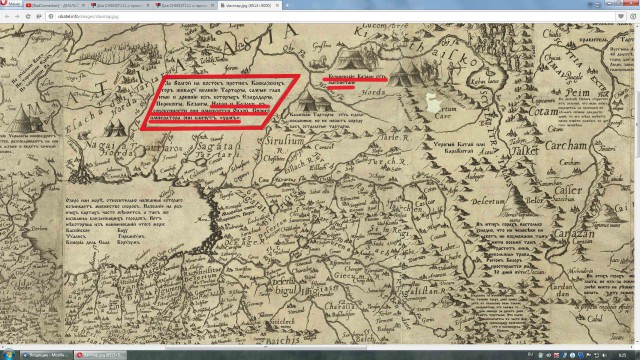The image size is (640, 360).
Task: Open Speed Dial start page
Action: (39, 16)
